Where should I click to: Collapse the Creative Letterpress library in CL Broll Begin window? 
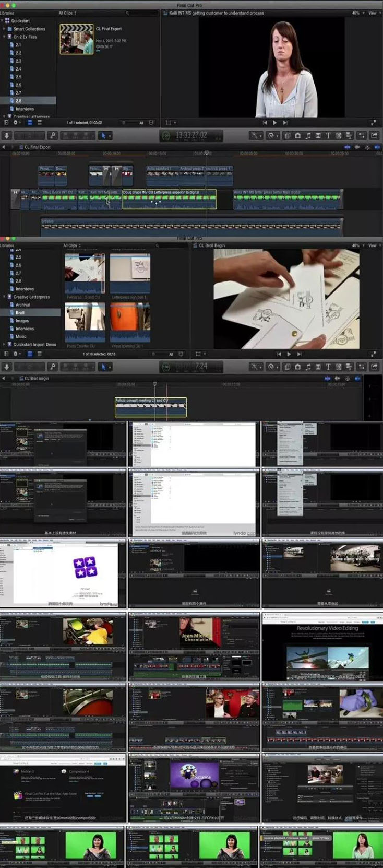(4, 297)
